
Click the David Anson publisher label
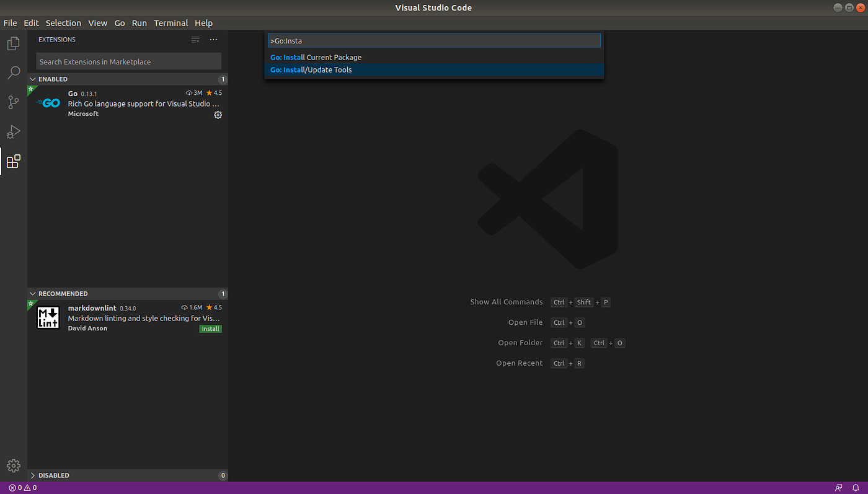(x=87, y=329)
